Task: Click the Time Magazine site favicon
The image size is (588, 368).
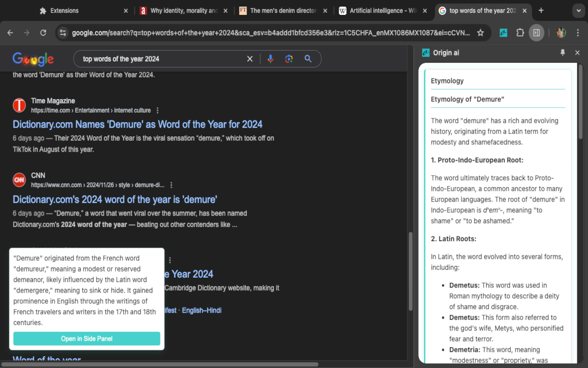Action: click(x=19, y=105)
